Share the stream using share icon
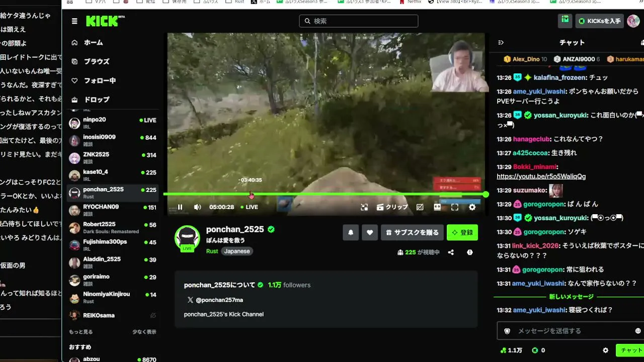 click(x=451, y=252)
